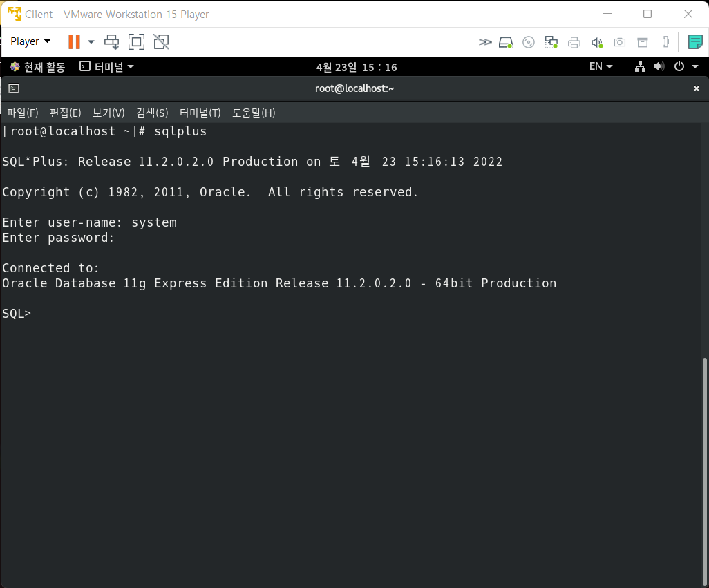This screenshot has width=709, height=588.
Task: Open the 편집(E) menu
Action: pyautogui.click(x=66, y=113)
